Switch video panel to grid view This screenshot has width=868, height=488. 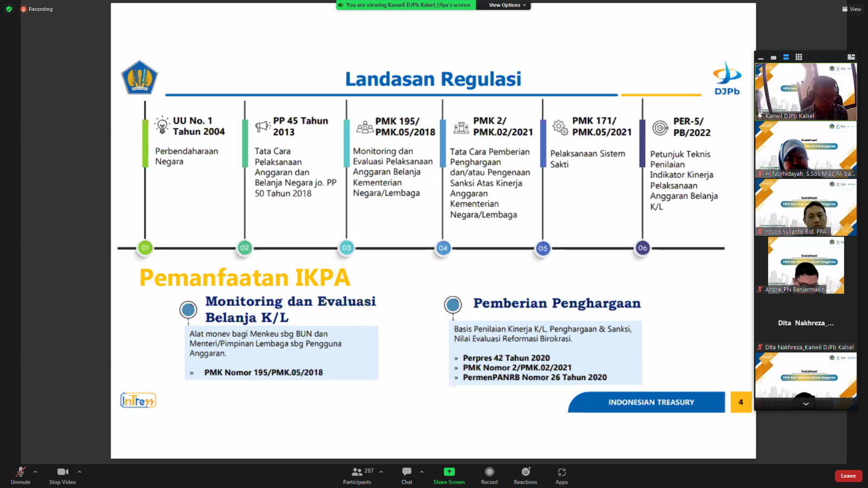[x=799, y=57]
